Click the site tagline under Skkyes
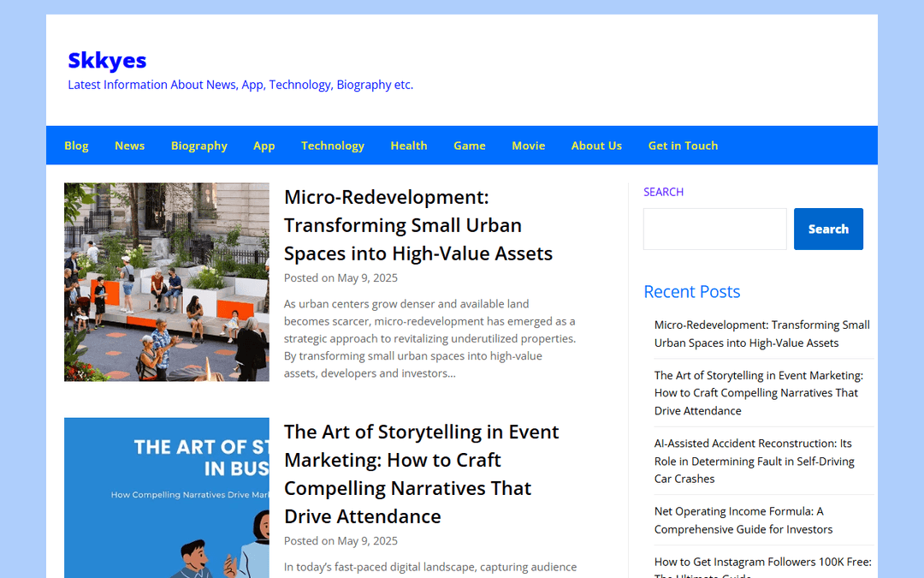Viewport: 924px width, 578px height. [240, 85]
